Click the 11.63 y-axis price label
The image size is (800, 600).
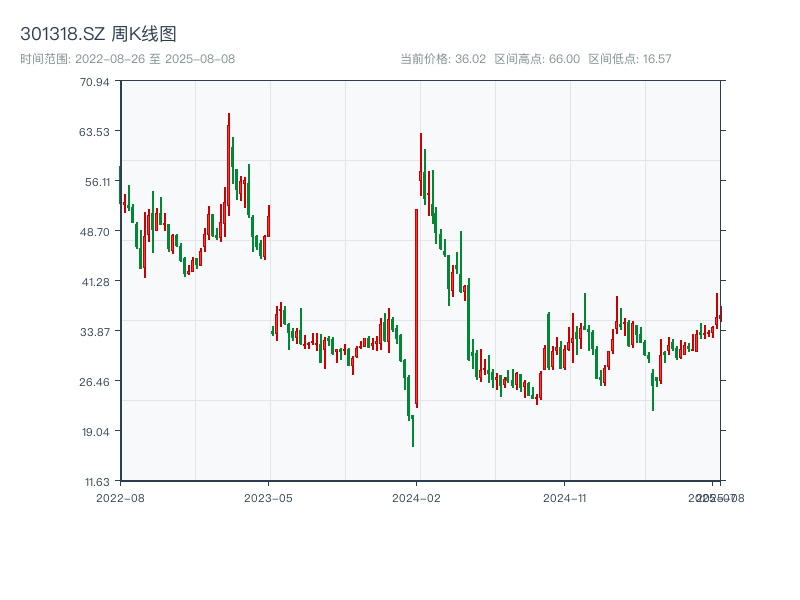pos(95,481)
